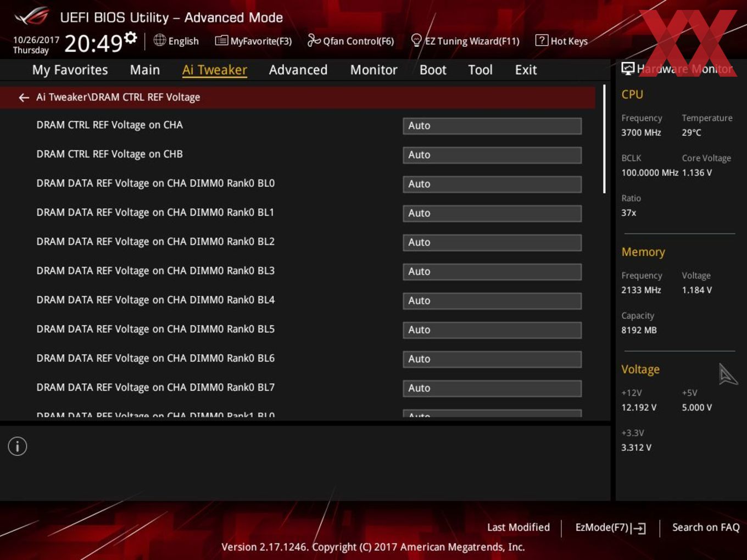Click Last Modified
Screen dimensions: 747x560
tap(519, 527)
